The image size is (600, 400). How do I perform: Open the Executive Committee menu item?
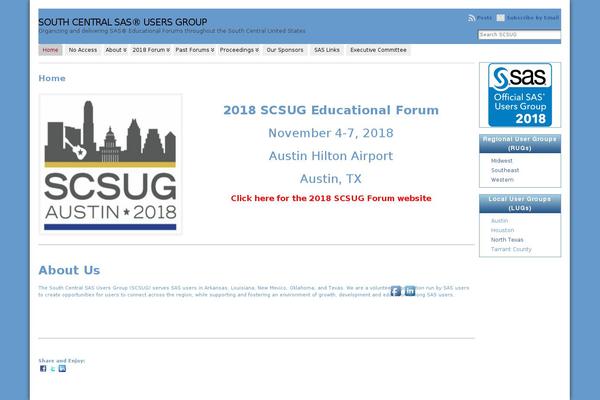pyautogui.click(x=378, y=50)
